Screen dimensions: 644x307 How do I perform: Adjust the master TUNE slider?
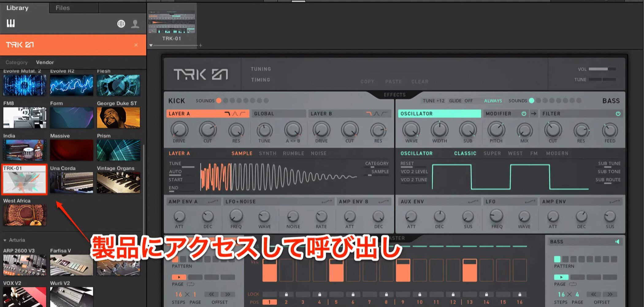(602, 80)
